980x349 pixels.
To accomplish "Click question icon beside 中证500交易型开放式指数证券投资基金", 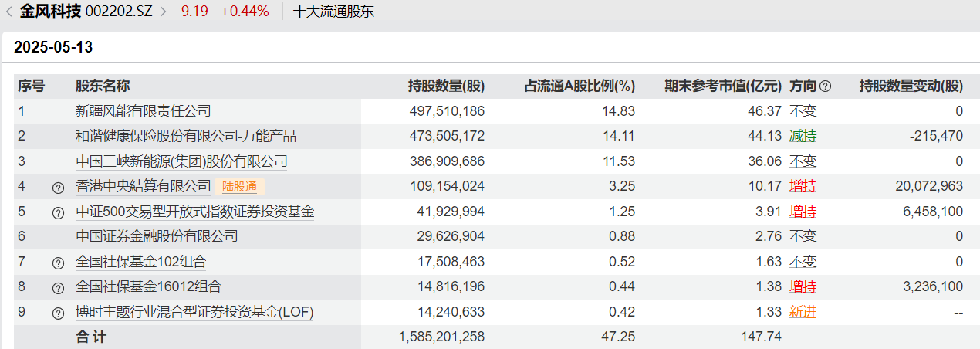I will tap(58, 212).
